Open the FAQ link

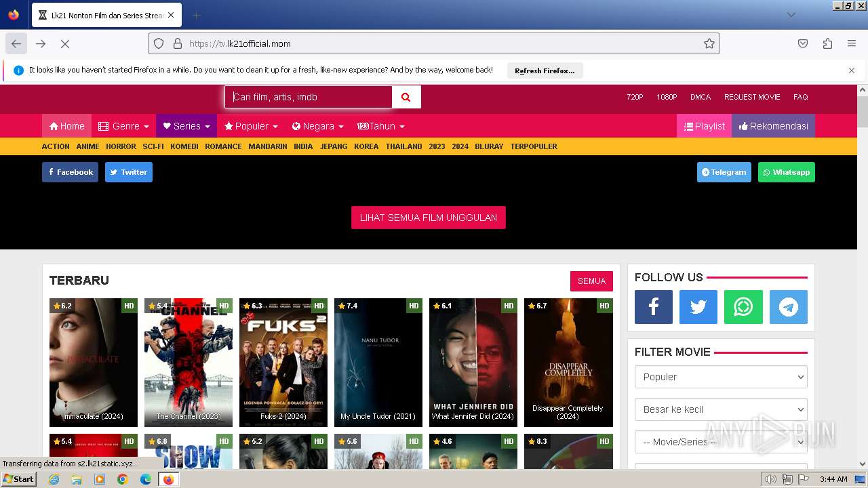801,97
